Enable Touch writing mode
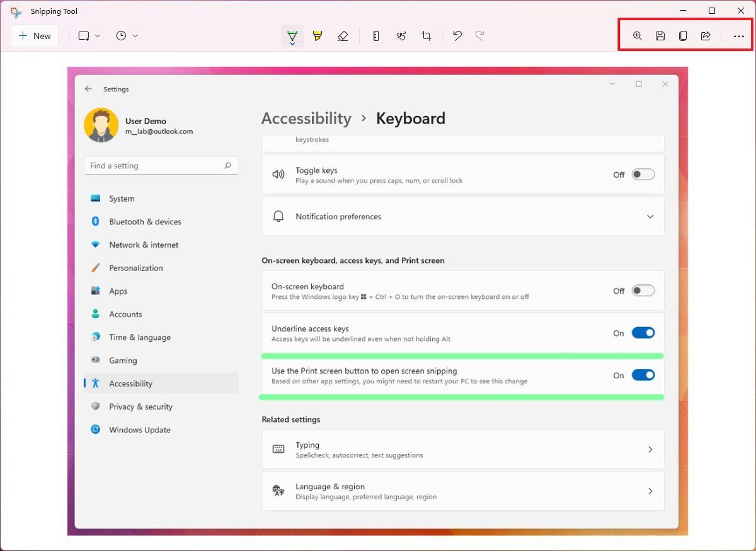Screen dimensions: 756x551 pyautogui.click(x=401, y=36)
